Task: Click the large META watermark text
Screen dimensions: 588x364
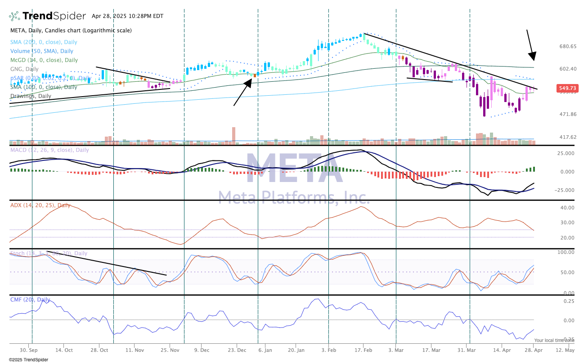Action: [294, 169]
